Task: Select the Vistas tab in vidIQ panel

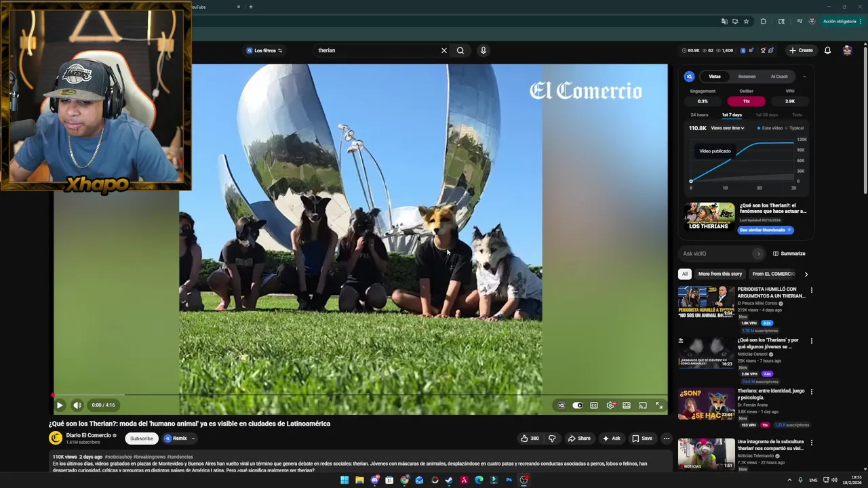Action: point(715,77)
